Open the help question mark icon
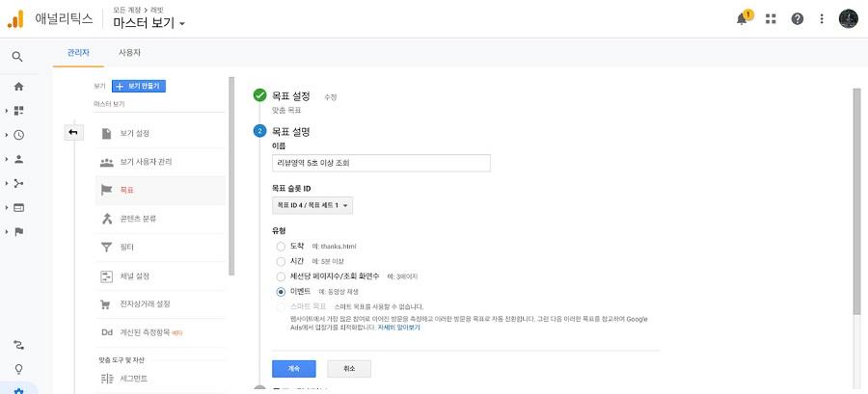Image resolution: width=868 pixels, height=394 pixels. (x=798, y=19)
